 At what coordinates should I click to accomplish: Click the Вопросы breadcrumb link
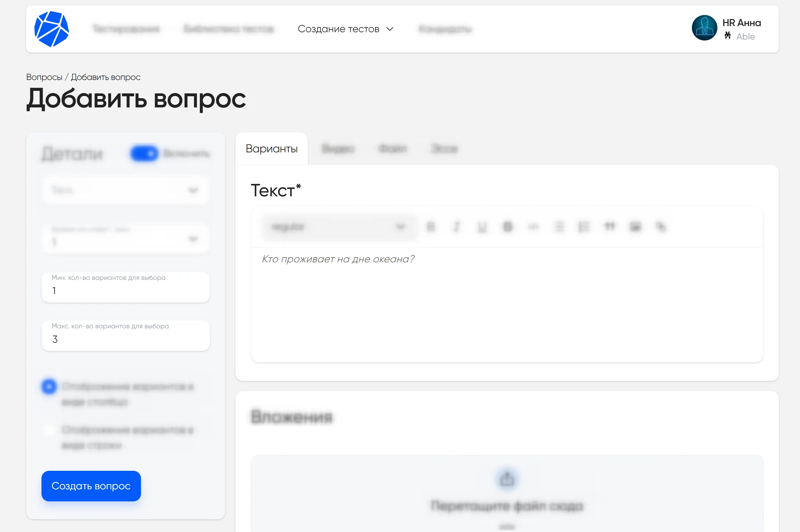tap(44, 77)
